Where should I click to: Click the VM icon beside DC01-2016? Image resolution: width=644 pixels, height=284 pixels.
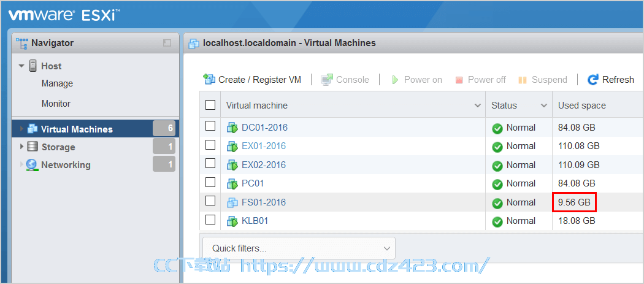click(232, 128)
